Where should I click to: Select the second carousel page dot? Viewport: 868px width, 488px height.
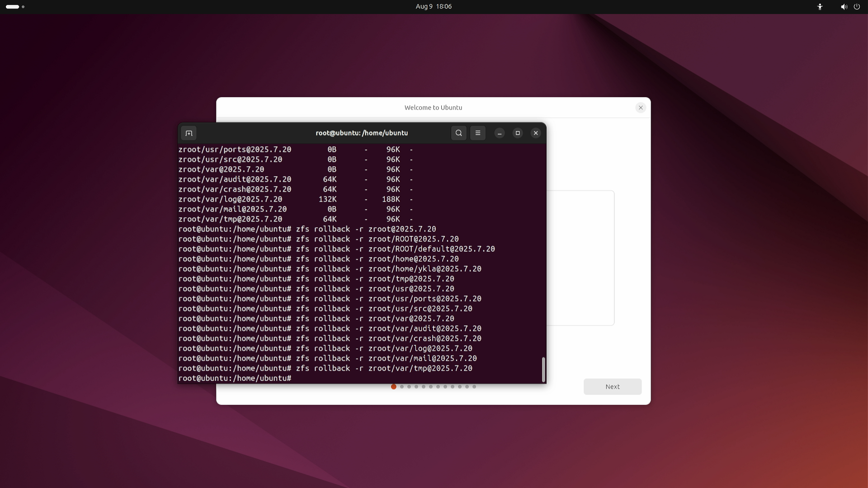point(401,387)
